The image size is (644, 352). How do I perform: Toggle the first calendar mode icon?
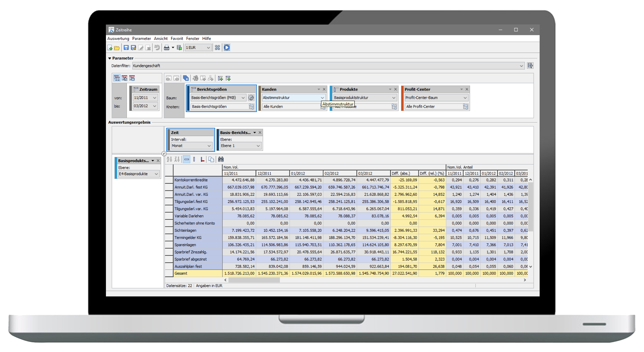coord(117,78)
